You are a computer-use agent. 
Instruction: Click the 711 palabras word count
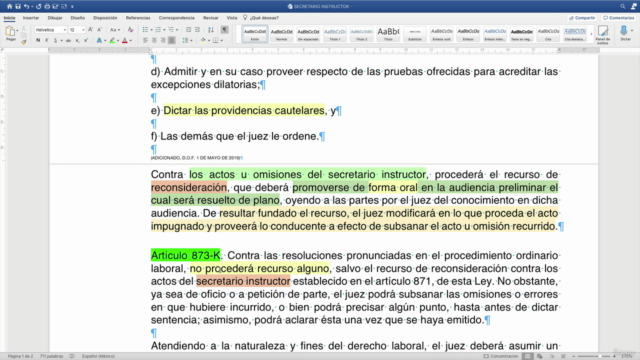(51, 356)
